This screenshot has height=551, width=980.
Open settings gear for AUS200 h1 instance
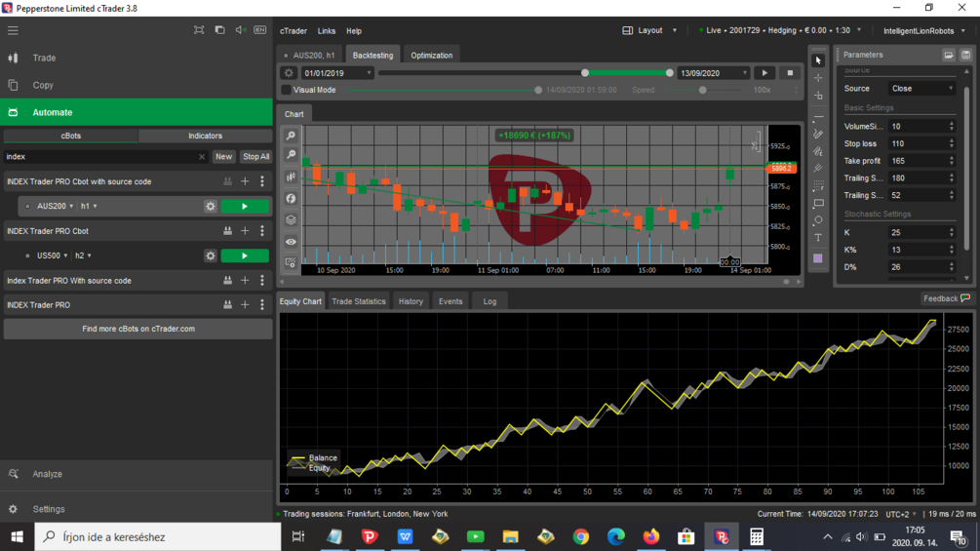click(211, 206)
